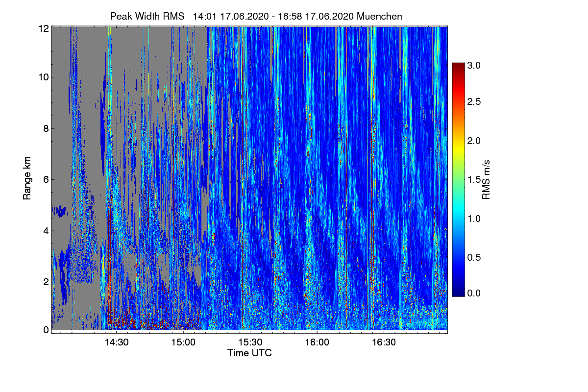This screenshot has height=392, width=588.
Task: Click the colorbar value 3.0
Action: (x=474, y=65)
